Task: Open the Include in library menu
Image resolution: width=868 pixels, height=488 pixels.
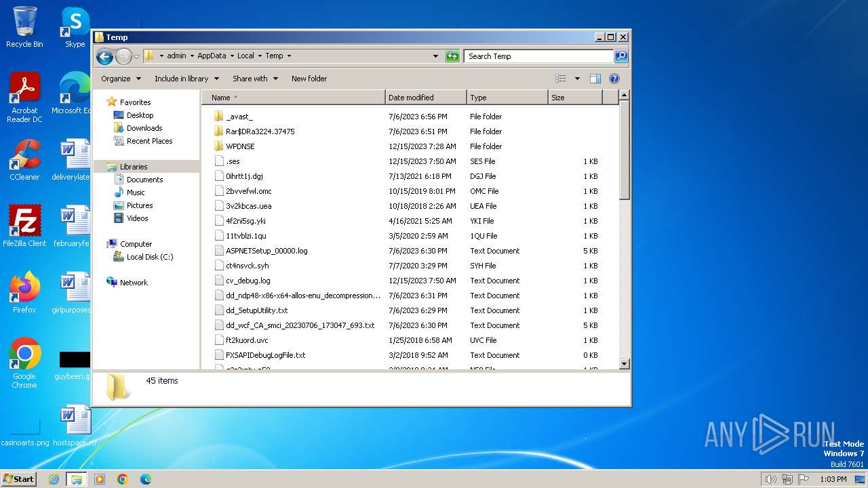Action: (x=187, y=79)
